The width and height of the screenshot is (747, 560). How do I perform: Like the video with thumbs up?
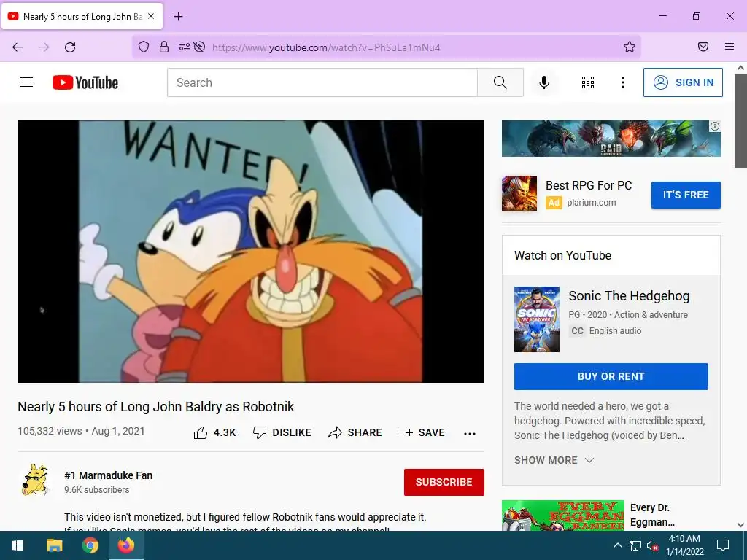tap(201, 433)
